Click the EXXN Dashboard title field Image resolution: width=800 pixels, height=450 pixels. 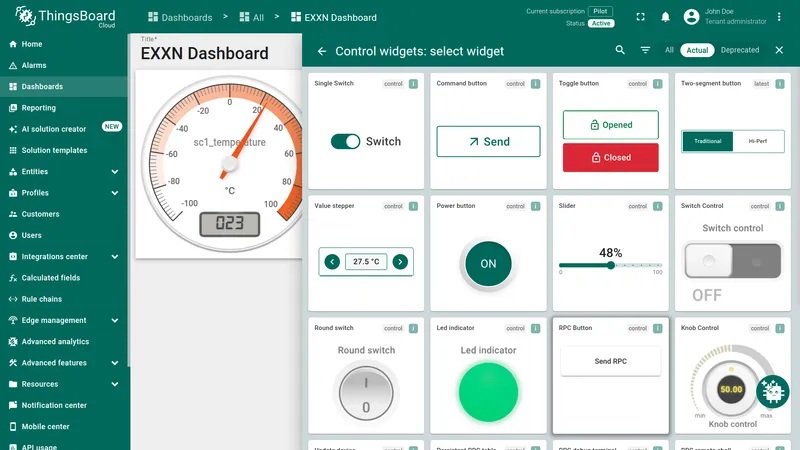point(204,53)
